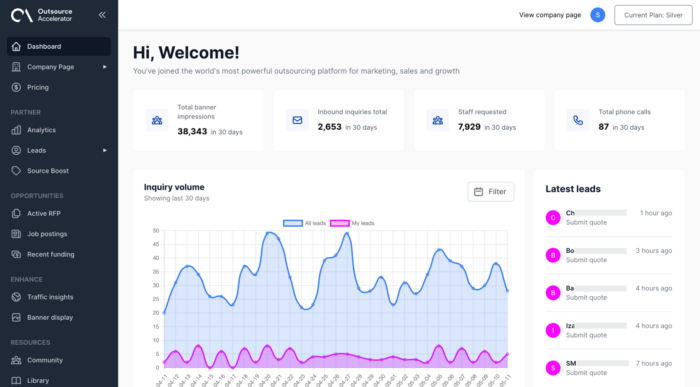Click the Outsource Accelerator logo
Screen dimensions: 700x387
[42, 15]
